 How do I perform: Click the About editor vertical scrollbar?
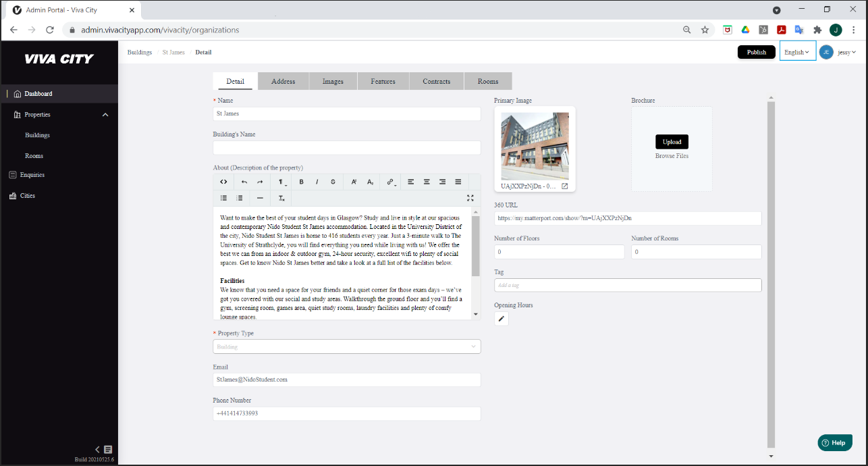[476, 246]
